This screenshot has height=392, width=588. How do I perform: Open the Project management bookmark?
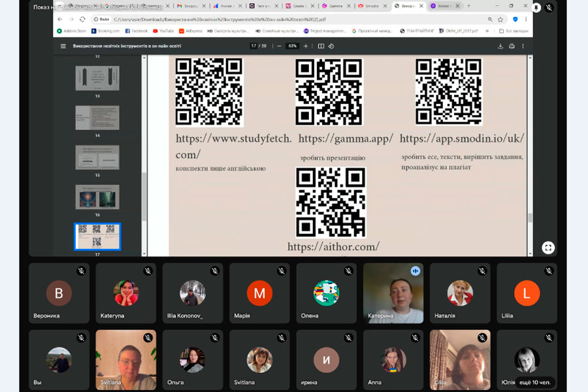pyautogui.click(x=325, y=31)
